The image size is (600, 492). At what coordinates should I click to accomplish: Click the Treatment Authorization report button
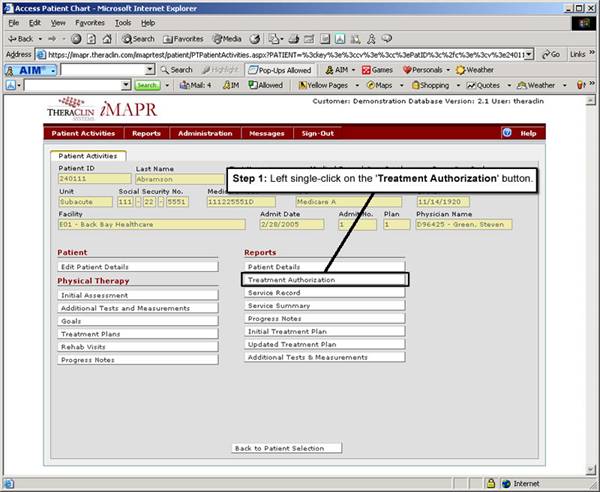[x=325, y=280]
